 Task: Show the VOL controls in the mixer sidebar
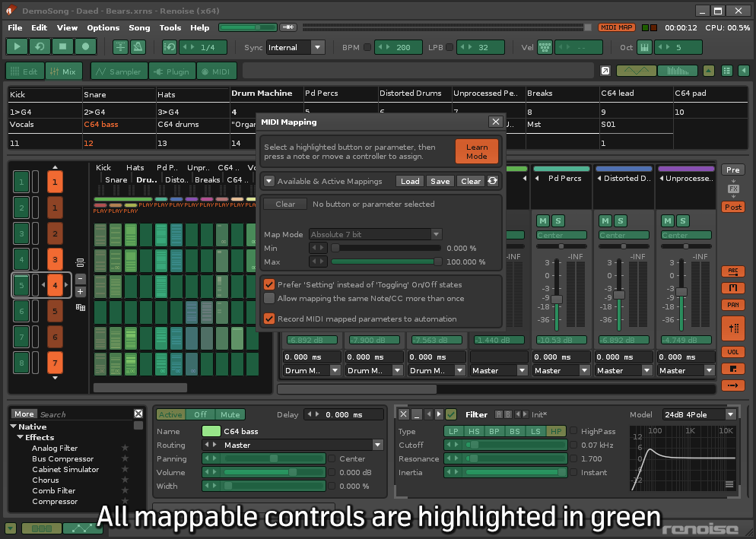(x=732, y=351)
